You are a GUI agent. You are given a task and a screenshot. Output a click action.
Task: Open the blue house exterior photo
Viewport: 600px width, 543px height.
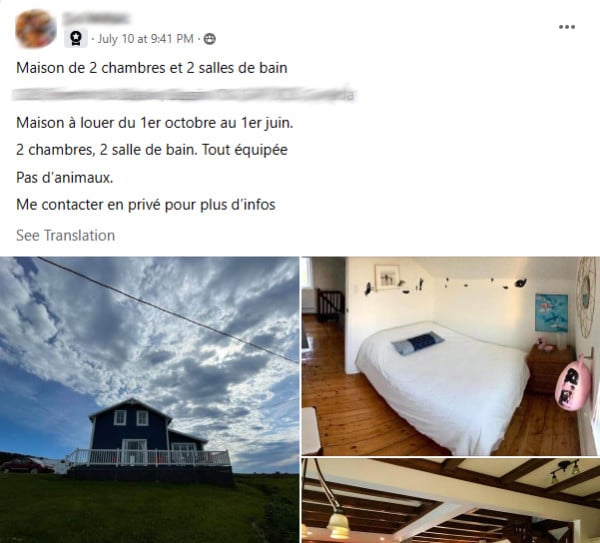tap(149, 400)
